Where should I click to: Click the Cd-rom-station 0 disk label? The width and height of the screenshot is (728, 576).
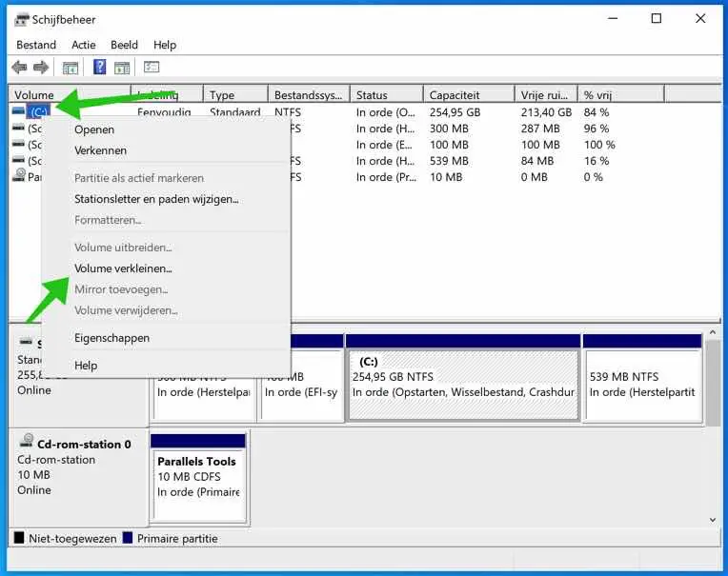(x=84, y=445)
